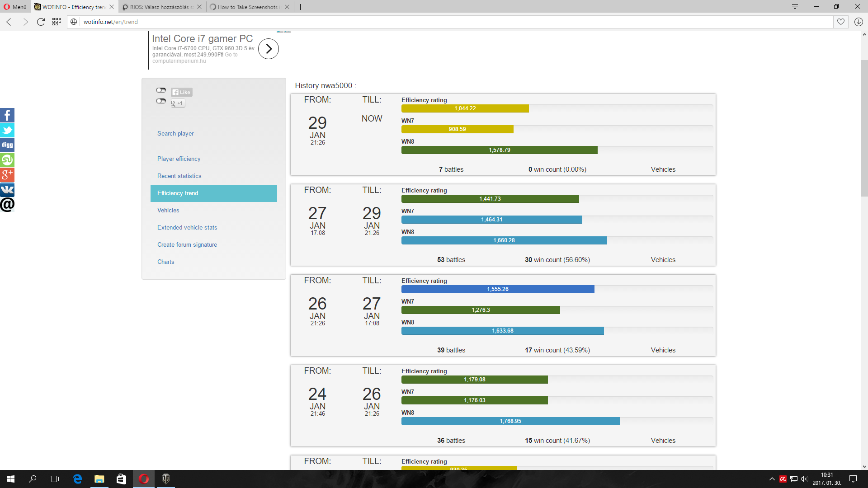Image resolution: width=868 pixels, height=488 pixels.
Task: Share on StumbleUpon via sidebar icon
Action: pyautogui.click(x=7, y=160)
